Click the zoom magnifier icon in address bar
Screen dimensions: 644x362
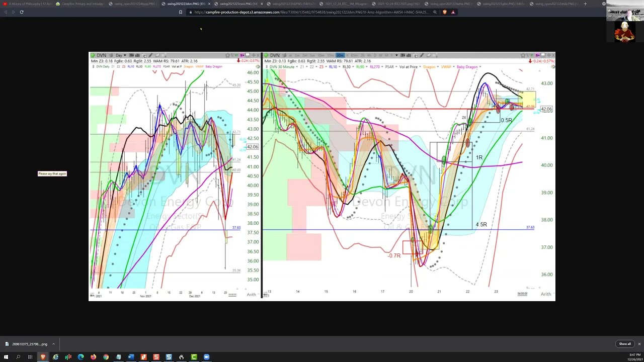click(x=435, y=12)
